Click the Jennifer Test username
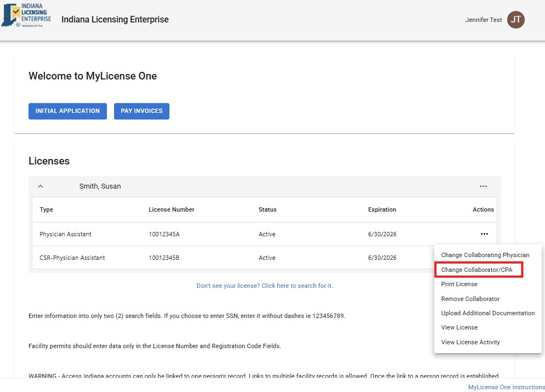 point(483,20)
